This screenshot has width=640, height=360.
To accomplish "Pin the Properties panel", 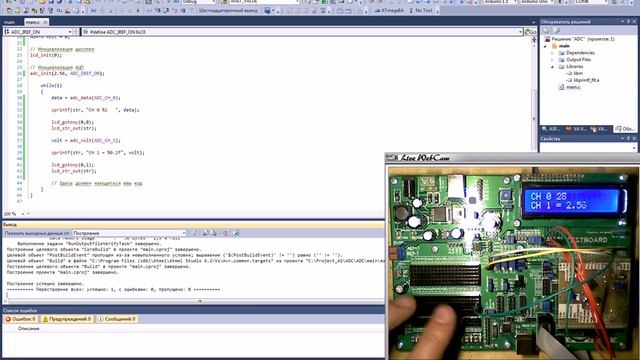I will 629,139.
